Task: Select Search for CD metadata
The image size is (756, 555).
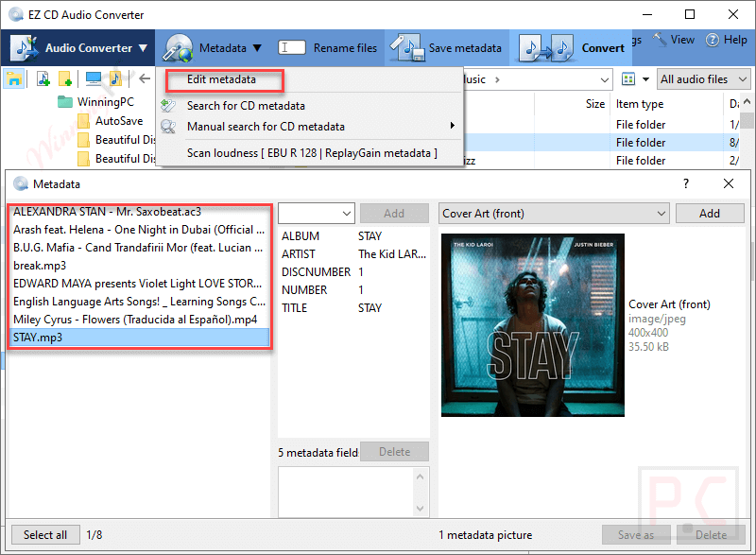Action: (x=246, y=106)
